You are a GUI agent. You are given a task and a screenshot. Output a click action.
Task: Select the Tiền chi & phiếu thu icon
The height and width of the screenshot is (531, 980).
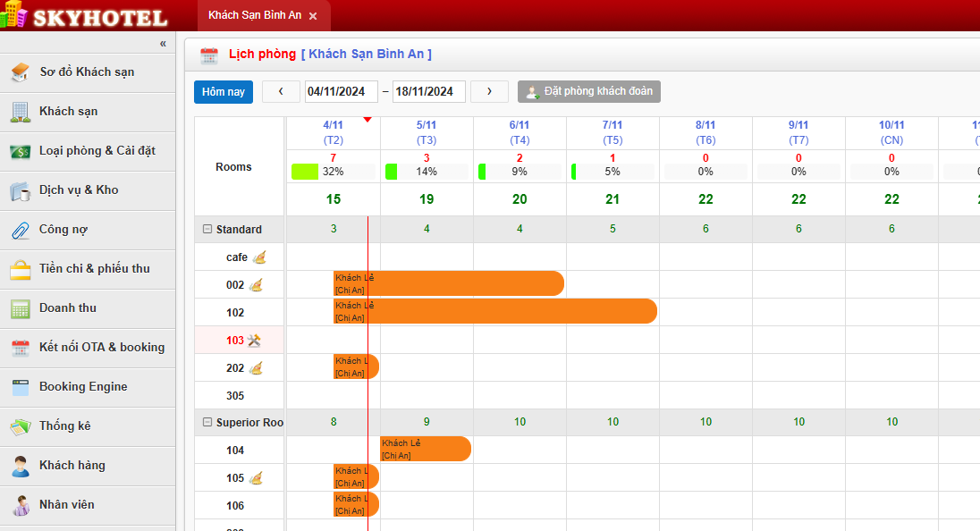(x=19, y=268)
